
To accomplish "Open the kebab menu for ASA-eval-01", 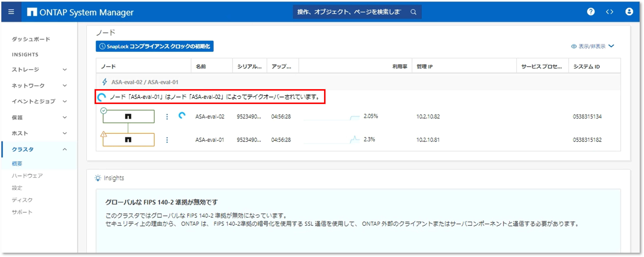I will click(x=167, y=140).
